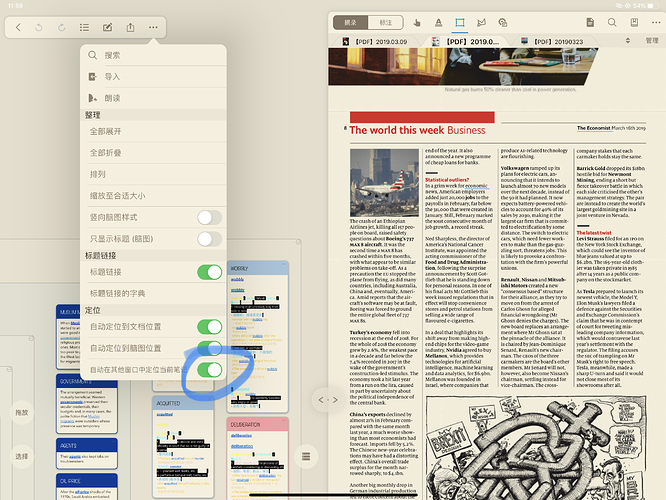Image resolution: width=666 pixels, height=500 pixels.
Task: Tap The latest twist red subheading
Action: pyautogui.click(x=594, y=233)
